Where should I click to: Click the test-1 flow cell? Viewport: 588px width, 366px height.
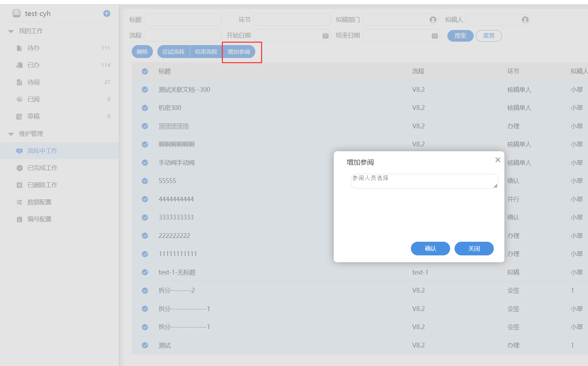(420, 272)
